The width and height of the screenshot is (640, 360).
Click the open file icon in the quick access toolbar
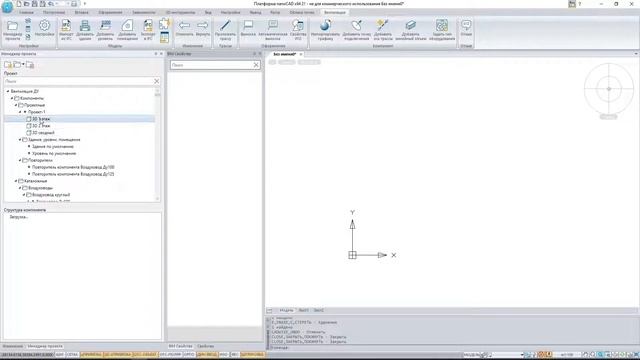coord(27,4)
